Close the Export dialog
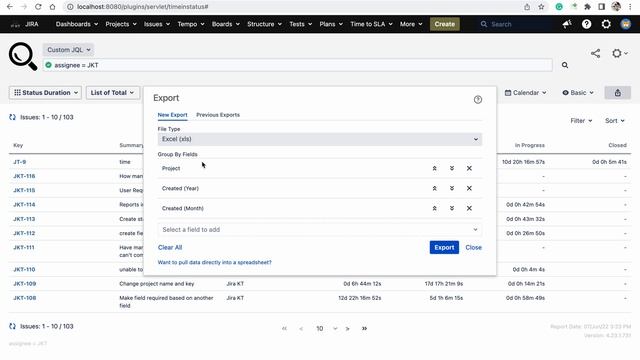This screenshot has width=640, height=360. click(473, 247)
